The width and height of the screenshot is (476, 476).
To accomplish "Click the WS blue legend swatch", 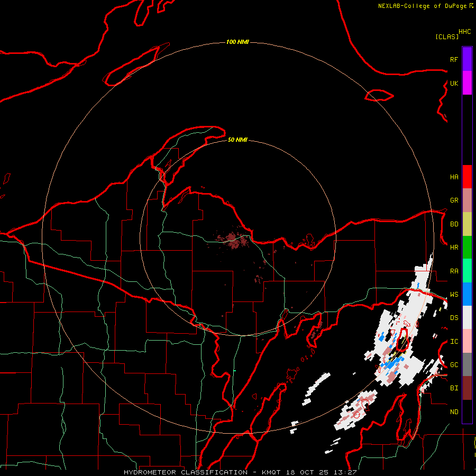I will tap(467, 294).
